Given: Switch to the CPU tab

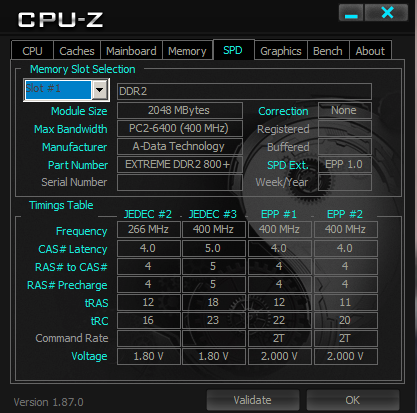Looking at the screenshot, I should (32, 51).
